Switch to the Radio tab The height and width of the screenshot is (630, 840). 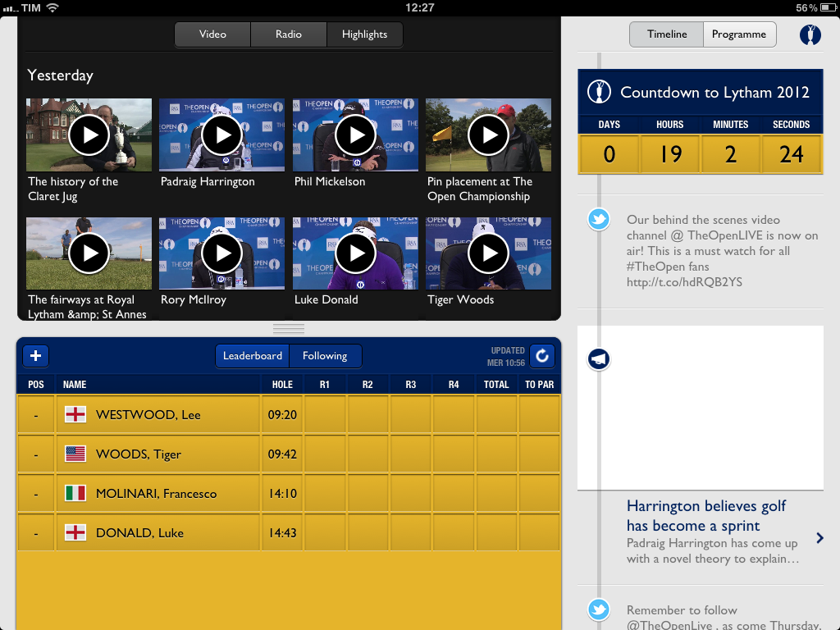coord(289,34)
